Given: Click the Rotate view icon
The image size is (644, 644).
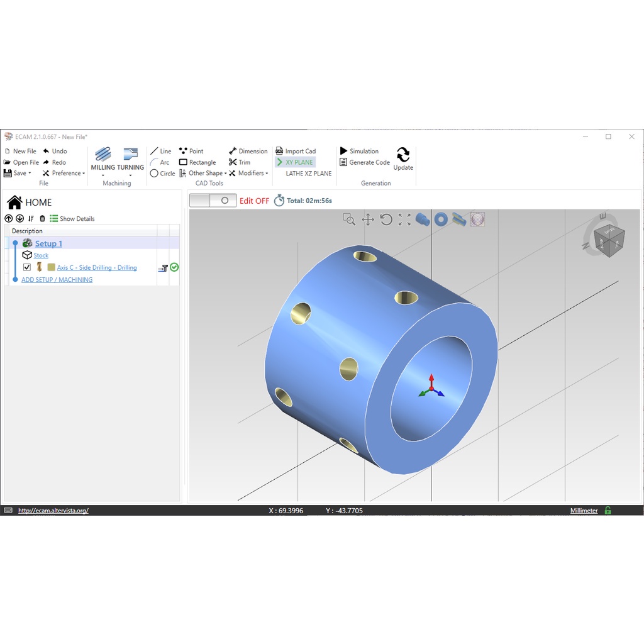Looking at the screenshot, I should pos(386,219).
